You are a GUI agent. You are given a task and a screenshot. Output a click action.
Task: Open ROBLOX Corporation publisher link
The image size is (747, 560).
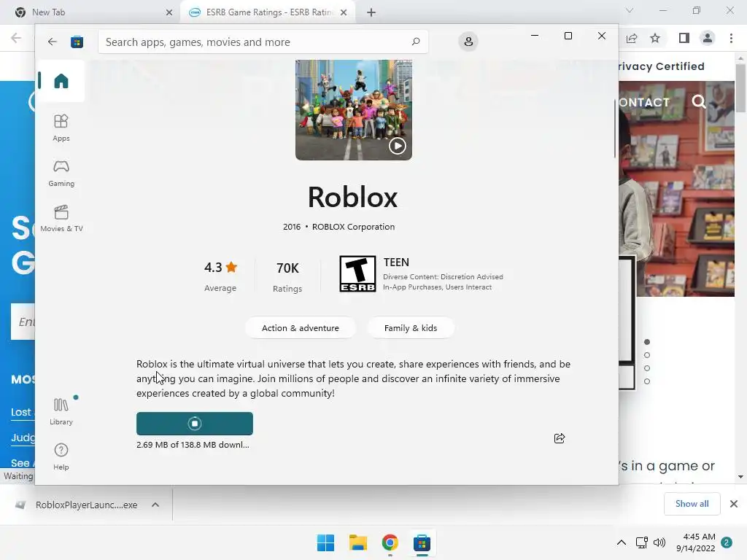[353, 227]
